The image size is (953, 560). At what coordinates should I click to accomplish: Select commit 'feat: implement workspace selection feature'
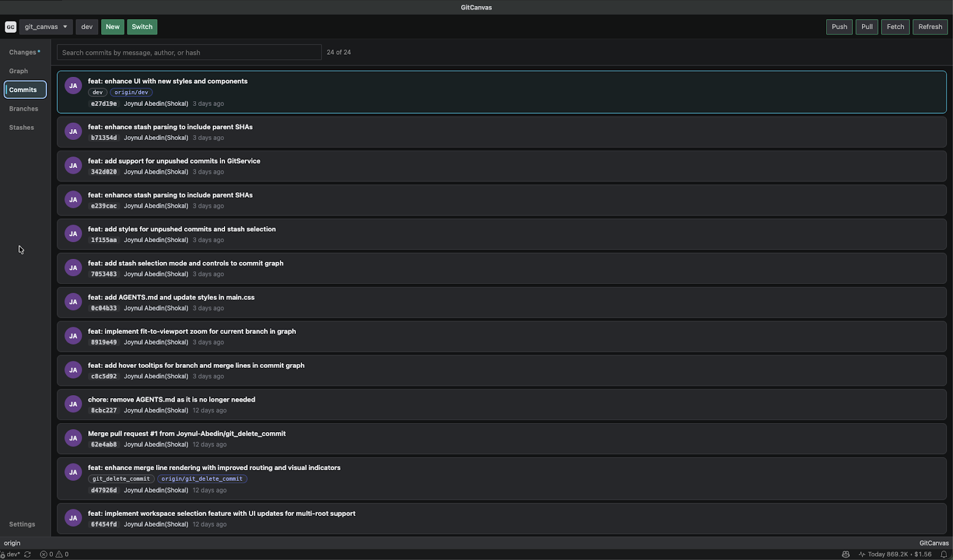[502, 518]
